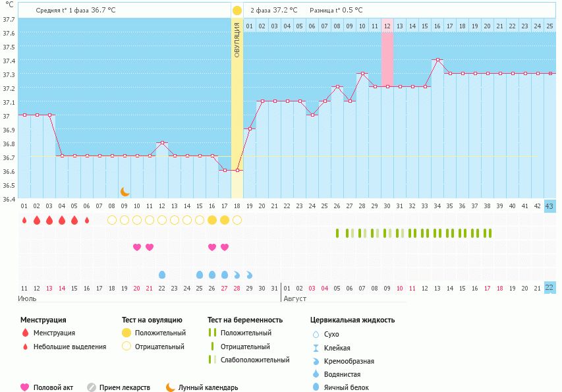Click the small spotting drop on cycle day 06
Viewport: 562px width, 392px height.
click(x=87, y=220)
